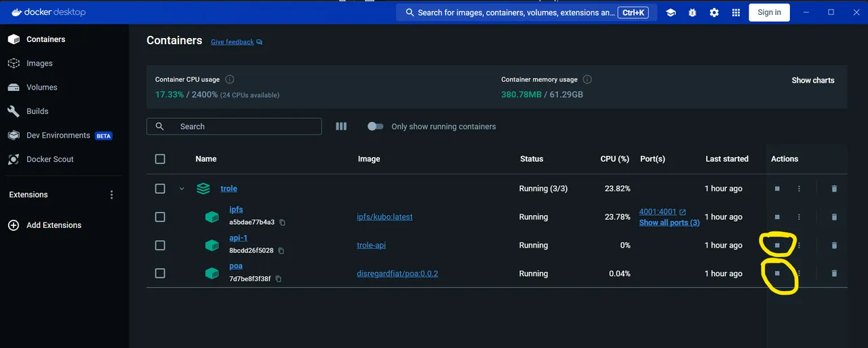Click the Docker whale logo icon
This screenshot has height=348, width=868.
tap(17, 12)
